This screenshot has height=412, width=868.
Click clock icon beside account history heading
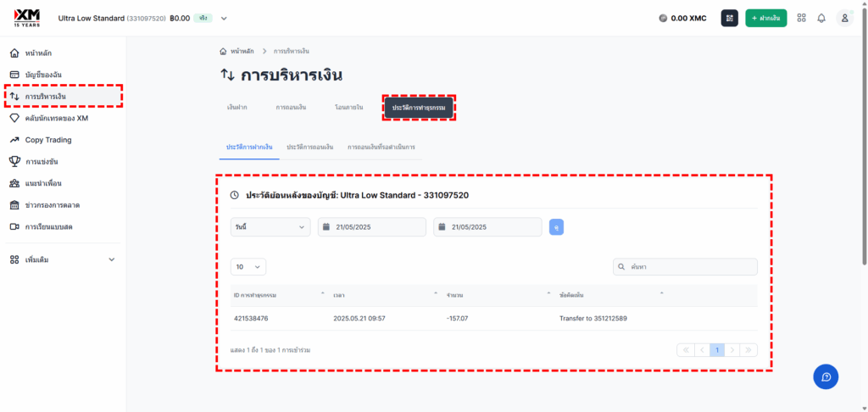coord(235,195)
